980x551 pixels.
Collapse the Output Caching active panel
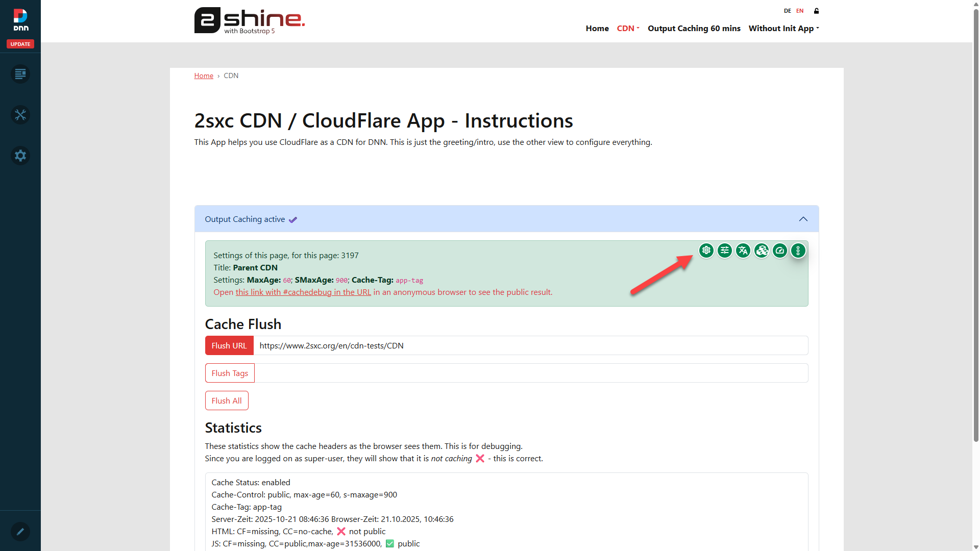[803, 219]
